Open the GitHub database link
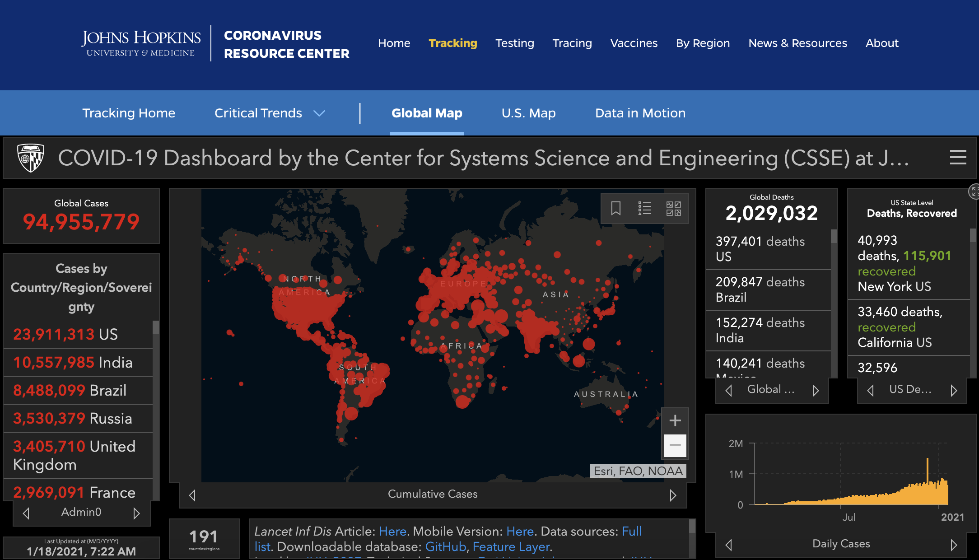 tap(445, 546)
